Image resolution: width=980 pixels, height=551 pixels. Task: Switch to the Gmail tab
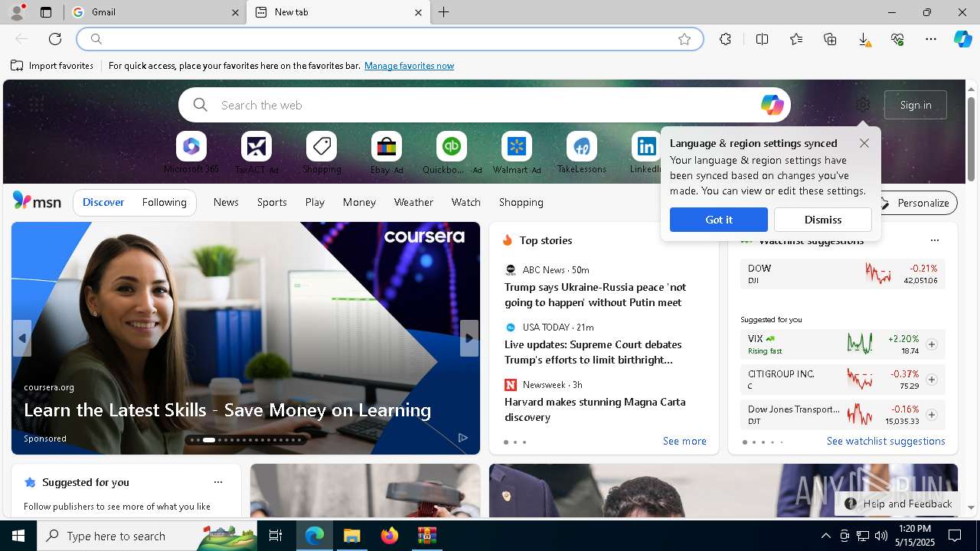click(155, 12)
